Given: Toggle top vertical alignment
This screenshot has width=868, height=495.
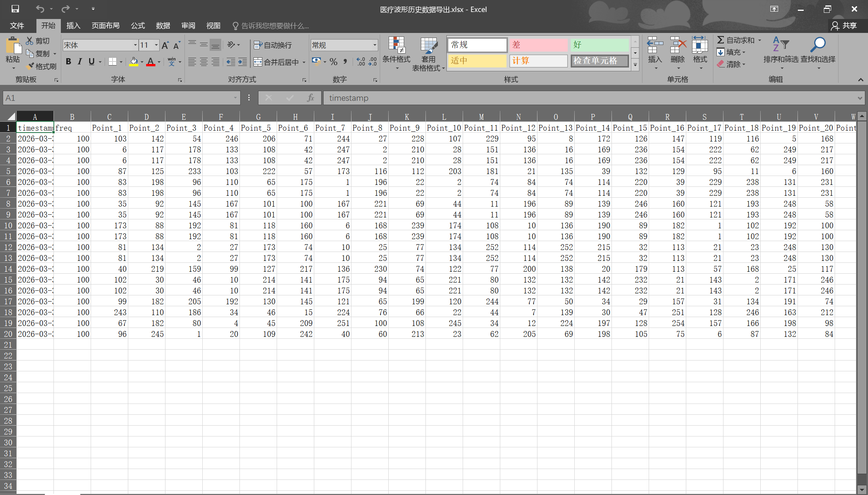Looking at the screenshot, I should [x=192, y=45].
